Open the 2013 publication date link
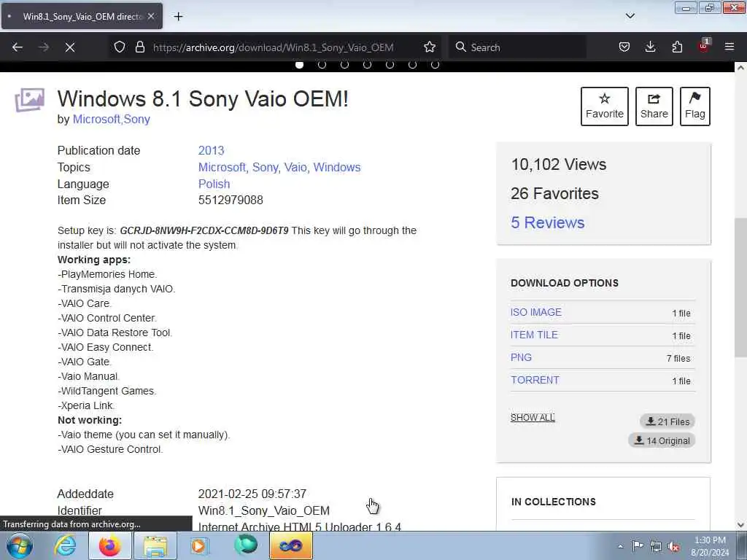This screenshot has height=560, width=747. (211, 150)
